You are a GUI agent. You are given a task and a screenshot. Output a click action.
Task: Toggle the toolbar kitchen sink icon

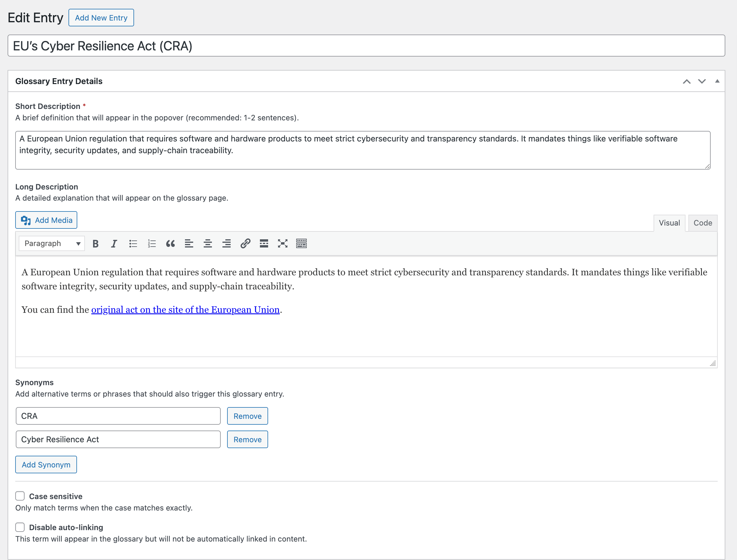[301, 244]
